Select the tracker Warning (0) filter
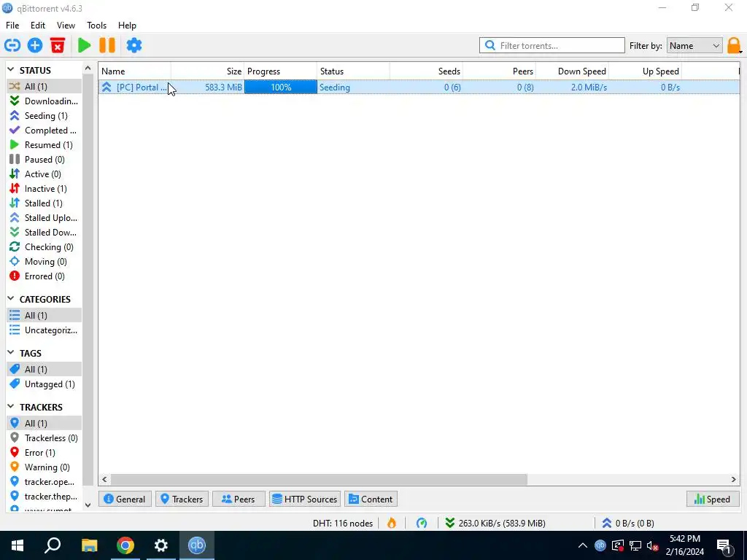 44,467
